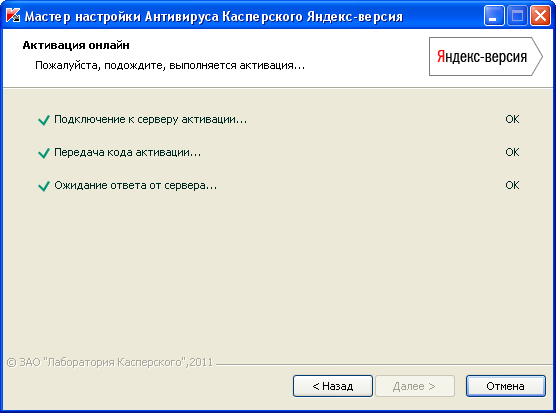
Task: Click the green checkmark beside Передача кода активации
Action: (44, 153)
